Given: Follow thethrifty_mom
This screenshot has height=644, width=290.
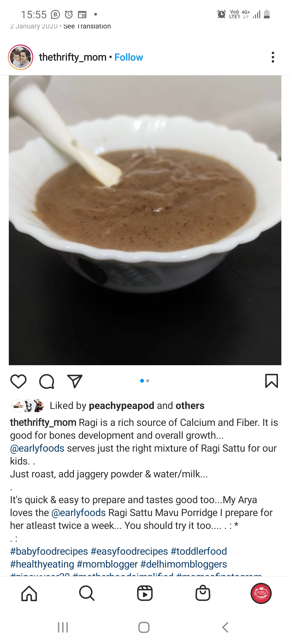Looking at the screenshot, I should tap(129, 57).
